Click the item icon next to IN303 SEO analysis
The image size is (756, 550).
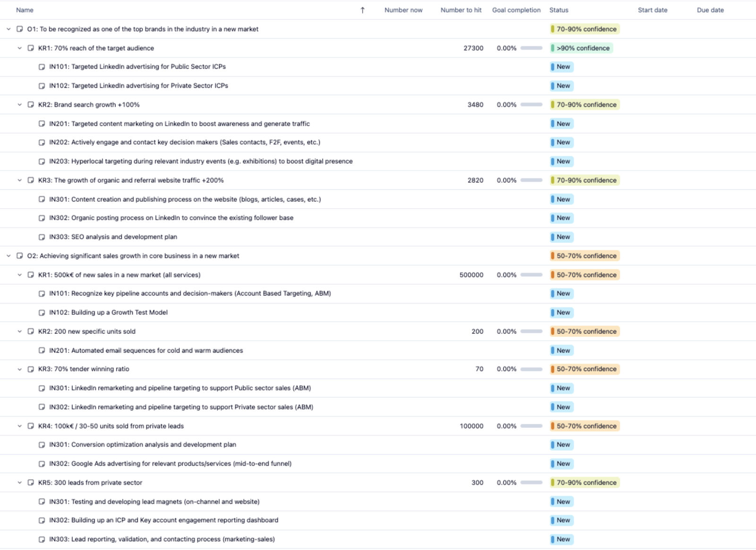(42, 237)
